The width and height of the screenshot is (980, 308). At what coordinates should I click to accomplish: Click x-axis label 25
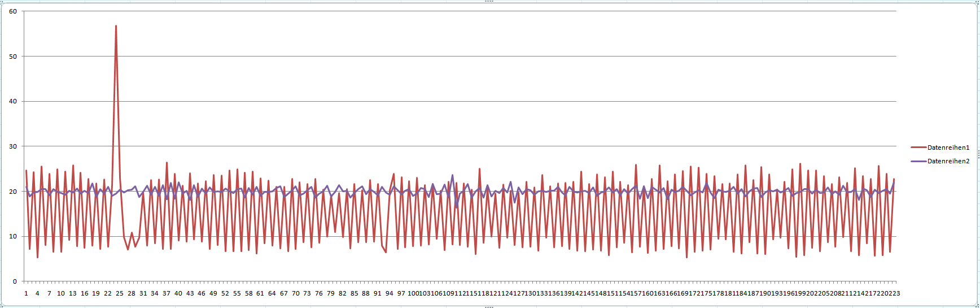click(120, 293)
